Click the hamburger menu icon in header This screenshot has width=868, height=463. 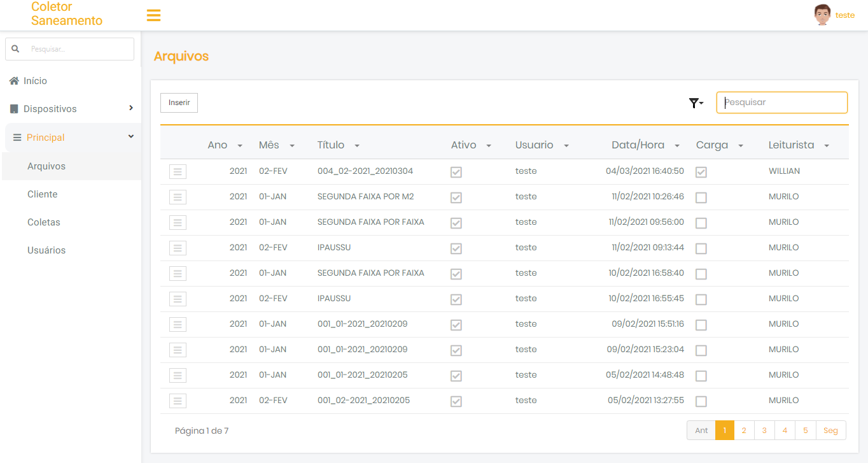coord(153,15)
